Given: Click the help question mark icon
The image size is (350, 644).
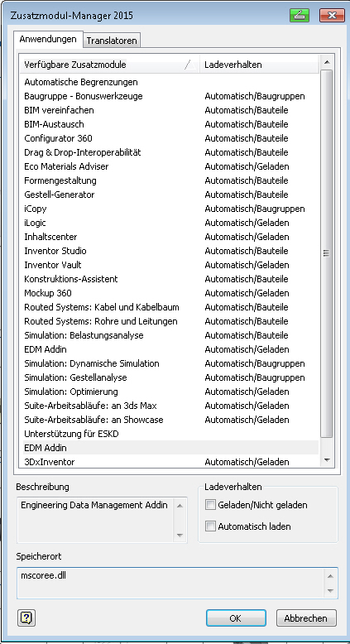Looking at the screenshot, I should [26, 618].
